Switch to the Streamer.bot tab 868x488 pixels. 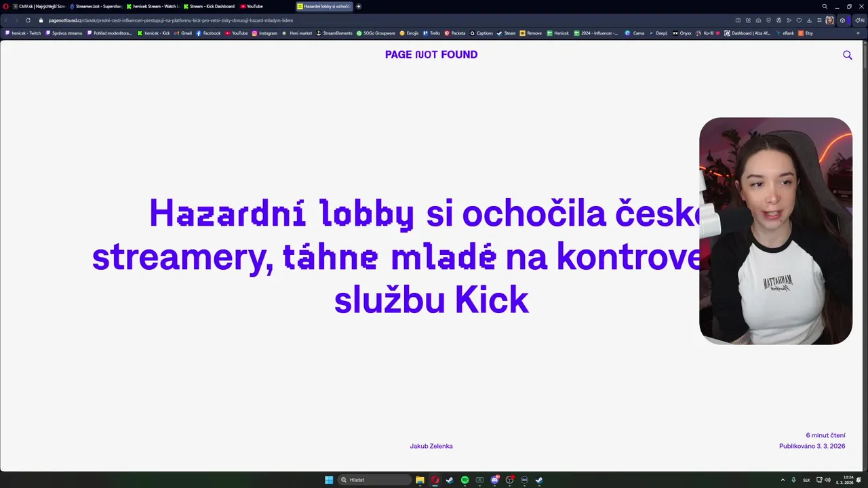(x=96, y=6)
